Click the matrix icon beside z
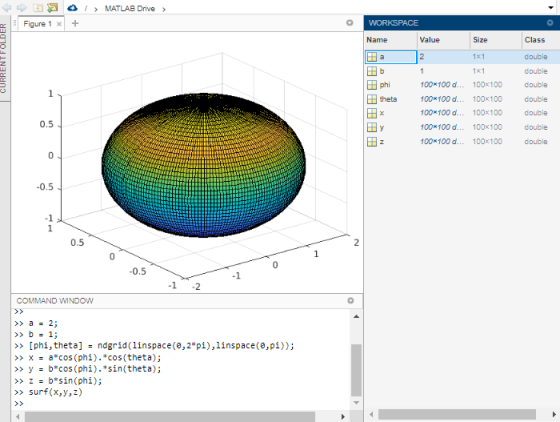The height and width of the screenshot is (422, 560). [x=372, y=142]
